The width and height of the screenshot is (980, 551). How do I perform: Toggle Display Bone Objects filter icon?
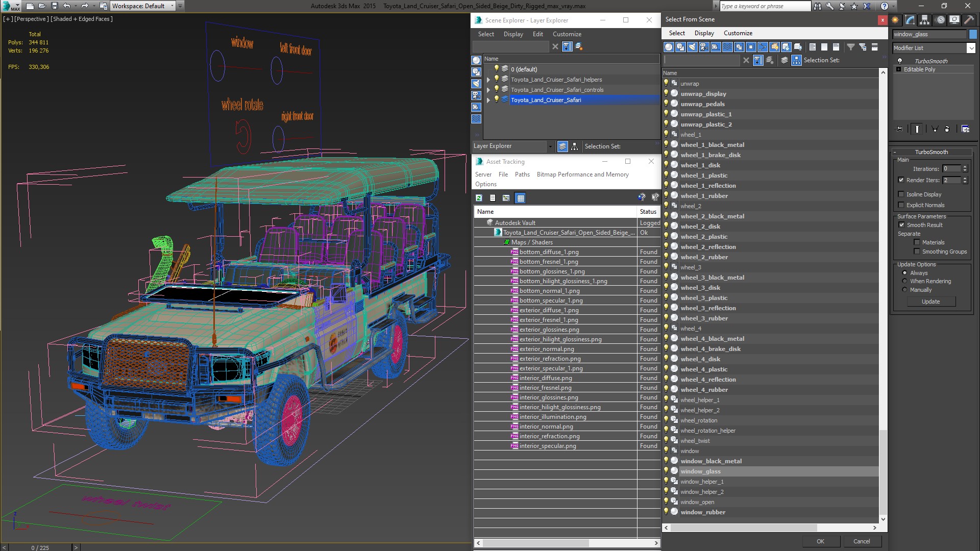[x=763, y=47]
